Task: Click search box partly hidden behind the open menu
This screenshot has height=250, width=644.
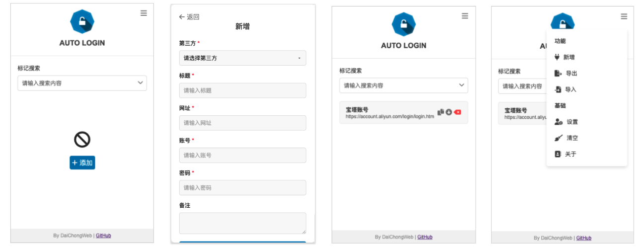Action: (522, 86)
